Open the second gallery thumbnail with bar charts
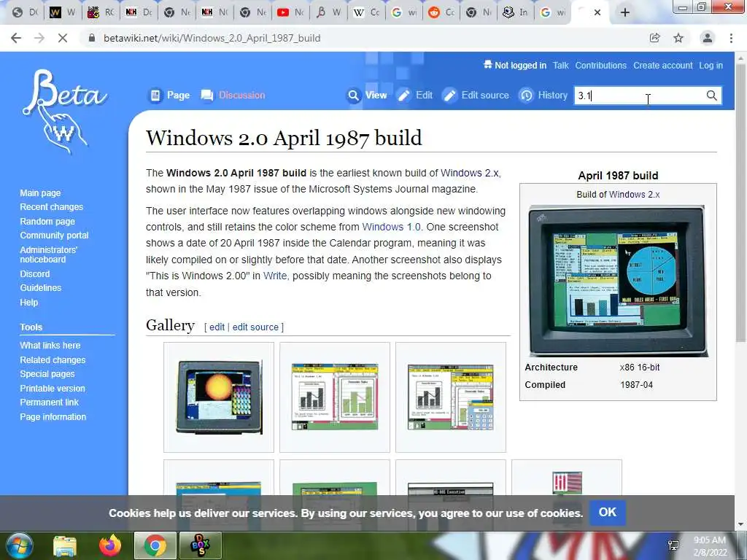 (335, 397)
